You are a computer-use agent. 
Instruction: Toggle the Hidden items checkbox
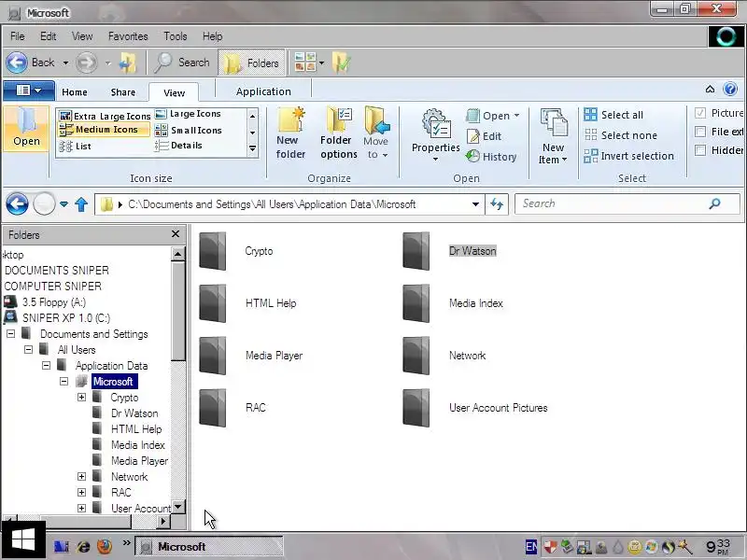pos(700,150)
